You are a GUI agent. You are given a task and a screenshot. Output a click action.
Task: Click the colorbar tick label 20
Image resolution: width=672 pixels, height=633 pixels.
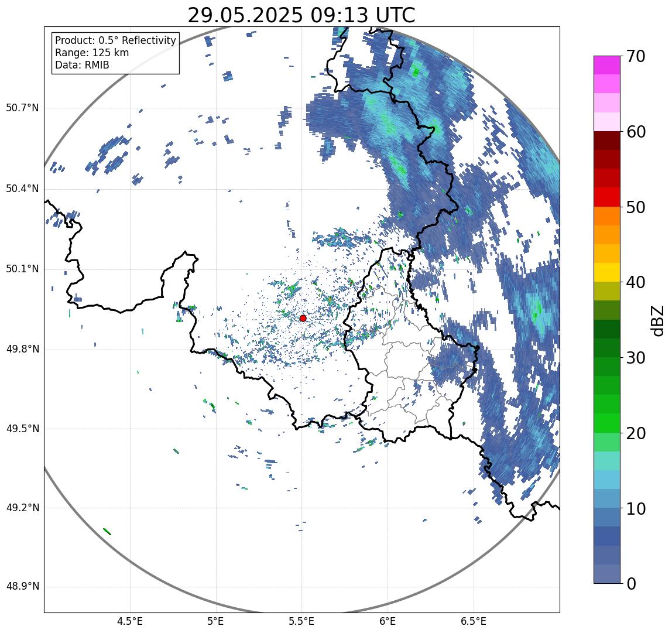click(x=635, y=433)
